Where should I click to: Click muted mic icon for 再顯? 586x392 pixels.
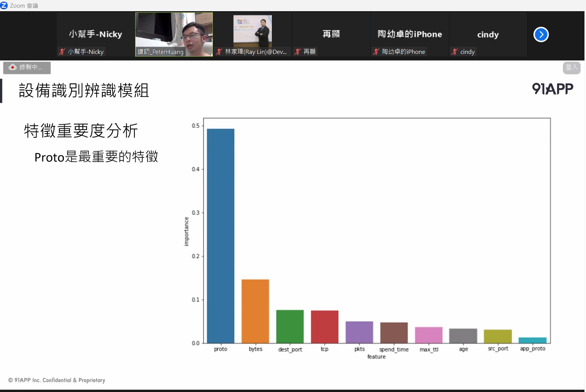pyautogui.click(x=298, y=52)
